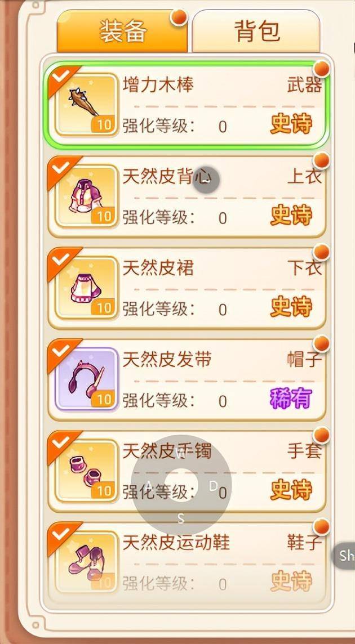Select the purple 天然皮发带 headband icon
355x644 pixels.
(x=86, y=379)
